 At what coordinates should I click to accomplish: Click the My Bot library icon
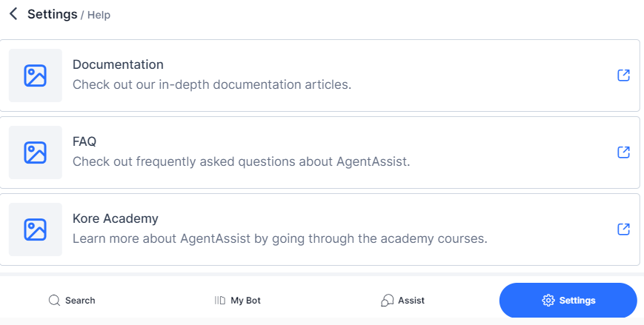click(220, 301)
